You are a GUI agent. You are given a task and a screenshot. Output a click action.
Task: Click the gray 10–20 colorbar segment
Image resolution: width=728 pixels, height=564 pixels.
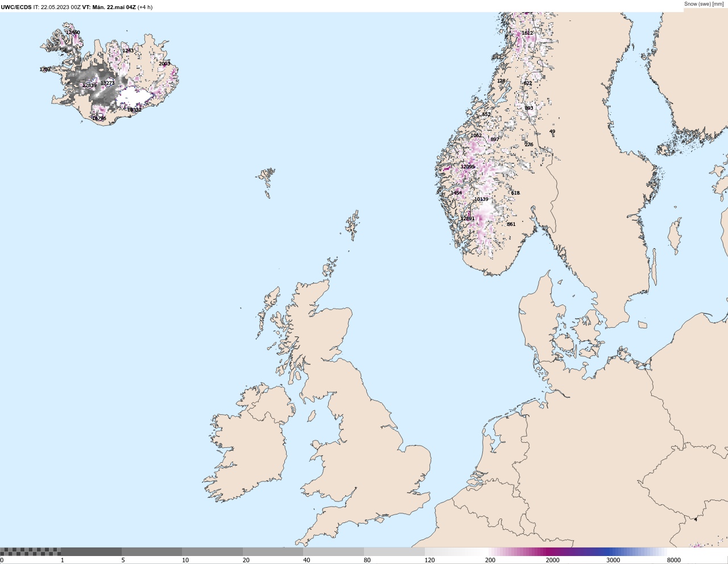click(212, 551)
